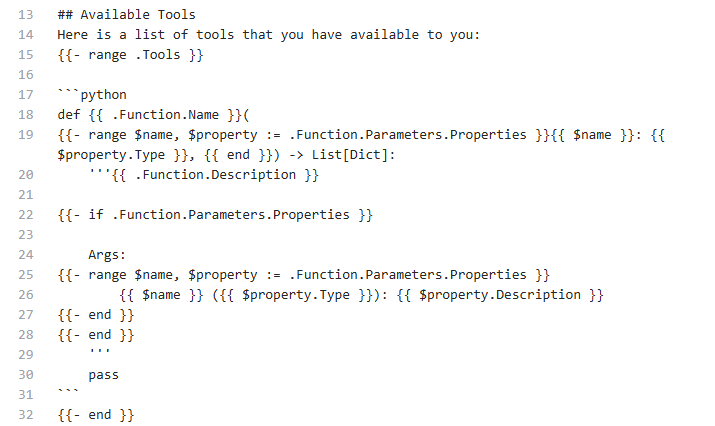Viewport: 715px width, 426px height.
Task: Click line number 27
Action: point(25,315)
